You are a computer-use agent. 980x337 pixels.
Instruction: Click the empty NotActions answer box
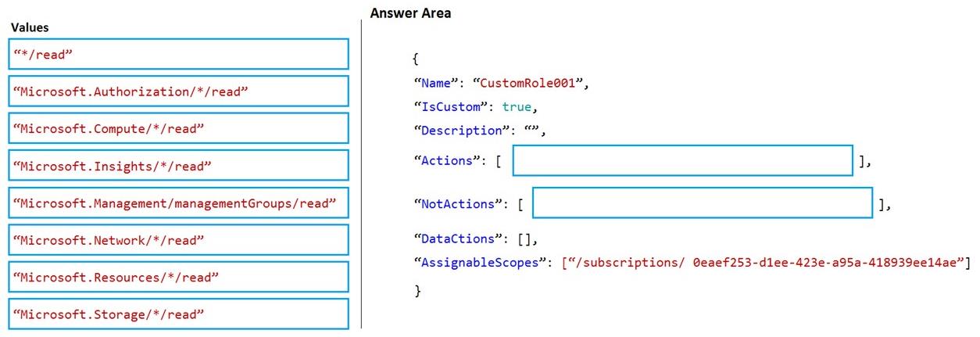click(x=702, y=203)
